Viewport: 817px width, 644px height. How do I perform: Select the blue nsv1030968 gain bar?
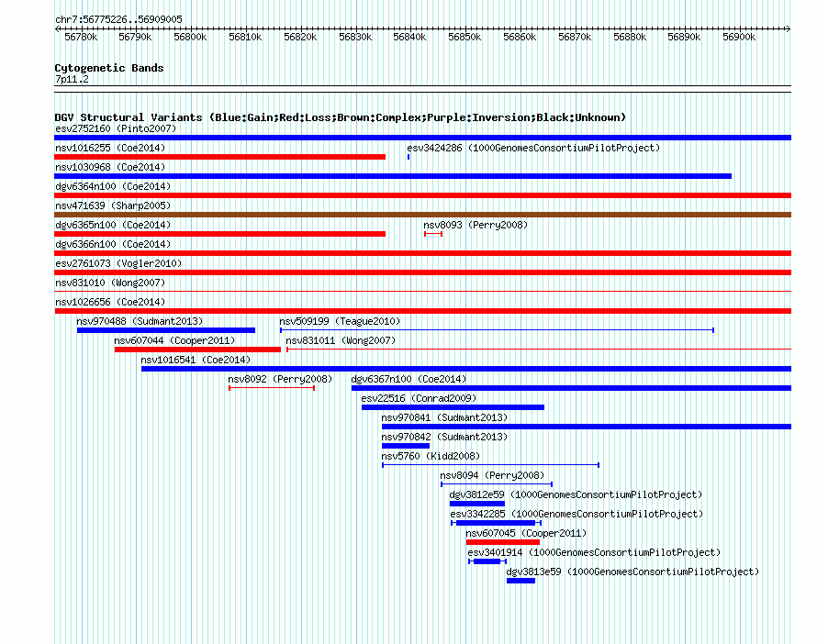(393, 176)
